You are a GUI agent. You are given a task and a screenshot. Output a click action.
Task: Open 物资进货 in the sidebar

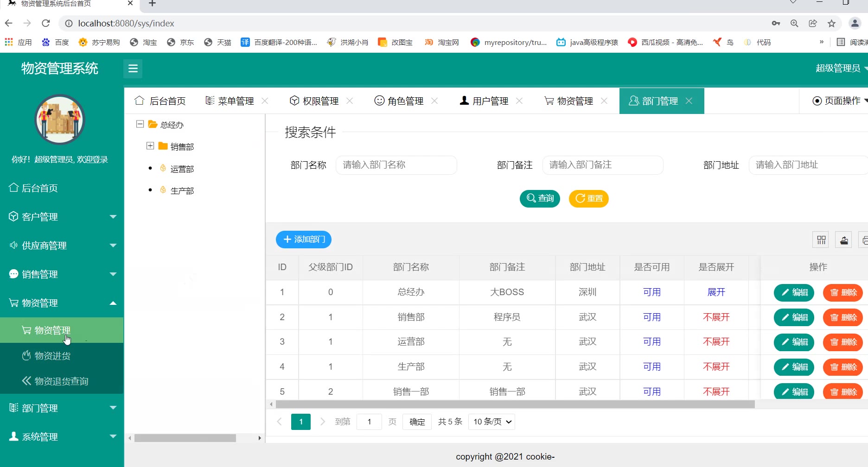tap(52, 356)
